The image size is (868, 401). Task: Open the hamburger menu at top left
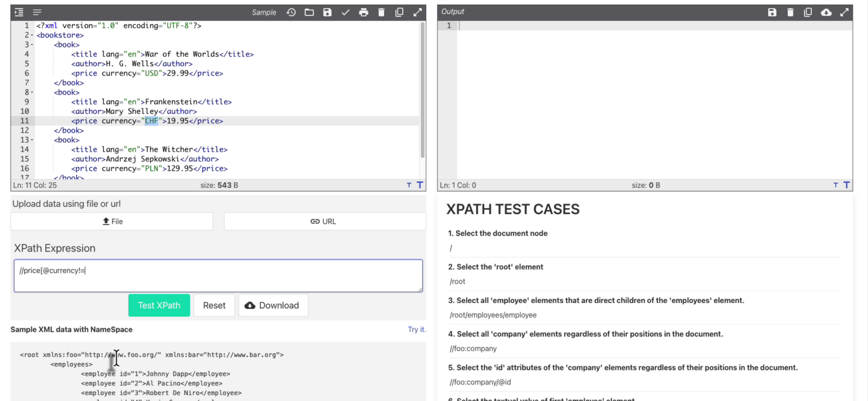coord(36,11)
